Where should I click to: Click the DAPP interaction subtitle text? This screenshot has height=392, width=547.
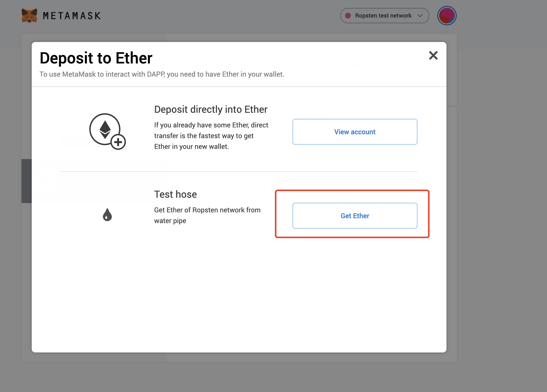click(162, 74)
